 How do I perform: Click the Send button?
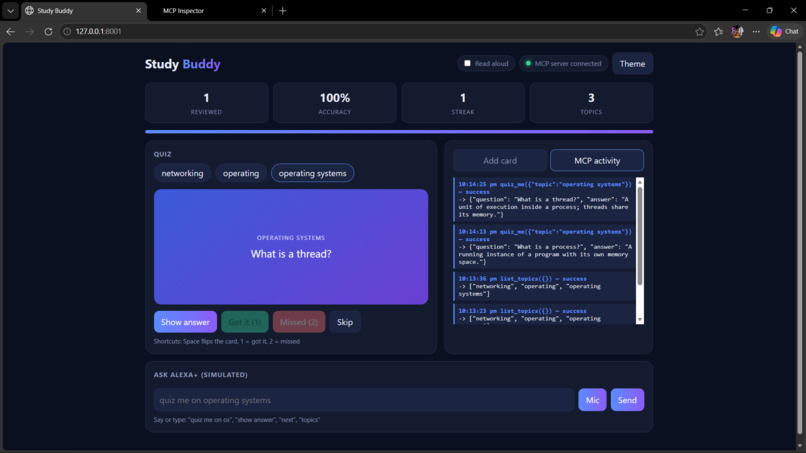click(627, 400)
